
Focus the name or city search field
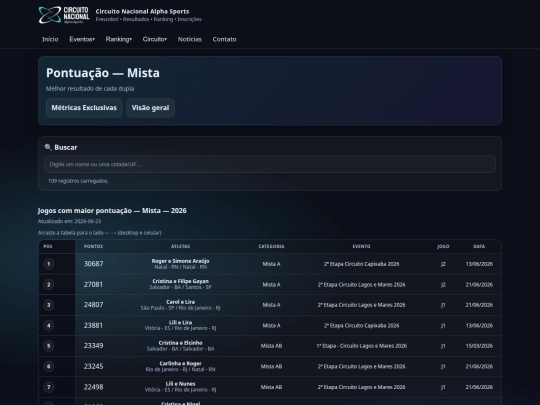click(x=270, y=164)
